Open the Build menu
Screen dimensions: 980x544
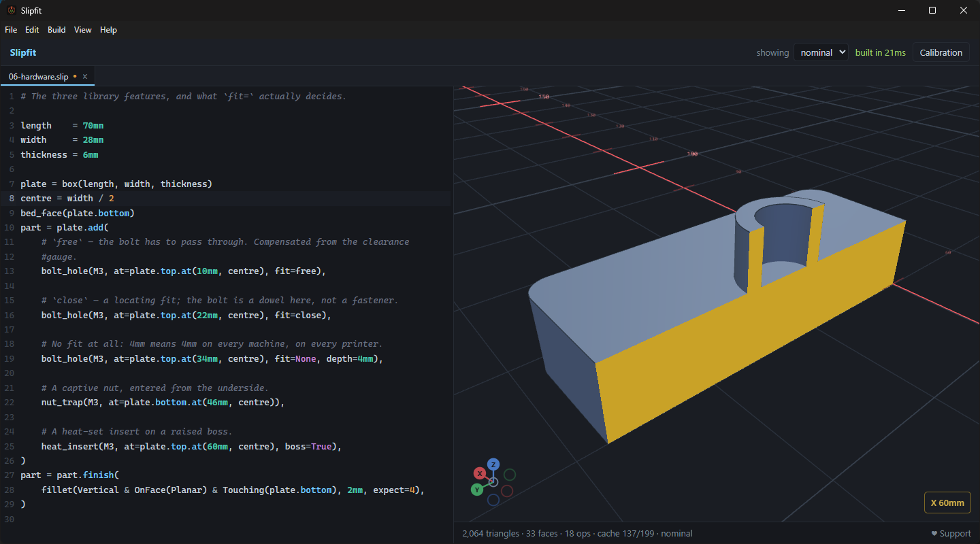click(x=56, y=30)
